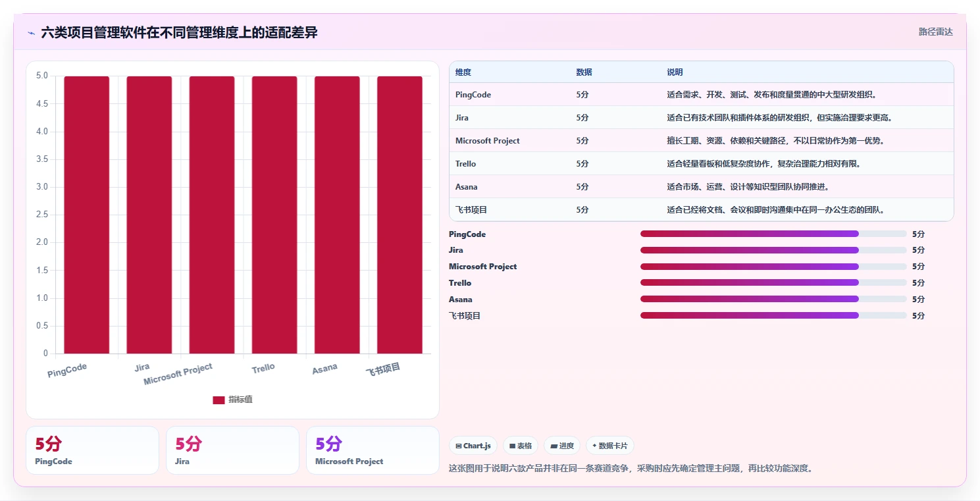Click the Jira progress bar
The width and height of the screenshot is (980, 501).
point(773,250)
